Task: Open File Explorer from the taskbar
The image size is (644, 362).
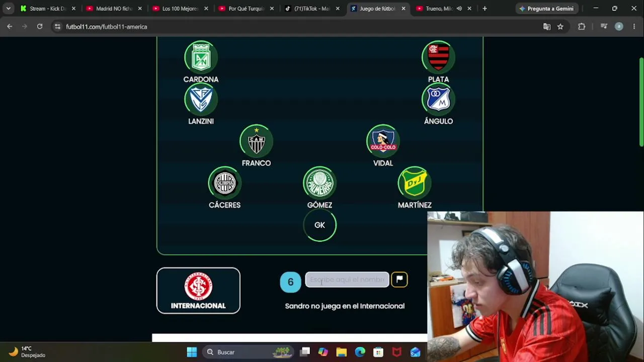Action: tap(342, 352)
